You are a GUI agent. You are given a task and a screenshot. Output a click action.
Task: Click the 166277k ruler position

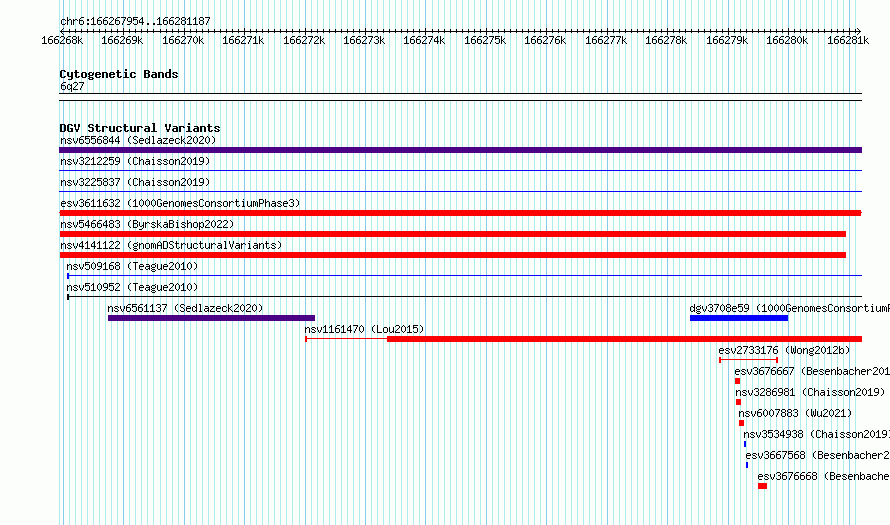(606, 40)
